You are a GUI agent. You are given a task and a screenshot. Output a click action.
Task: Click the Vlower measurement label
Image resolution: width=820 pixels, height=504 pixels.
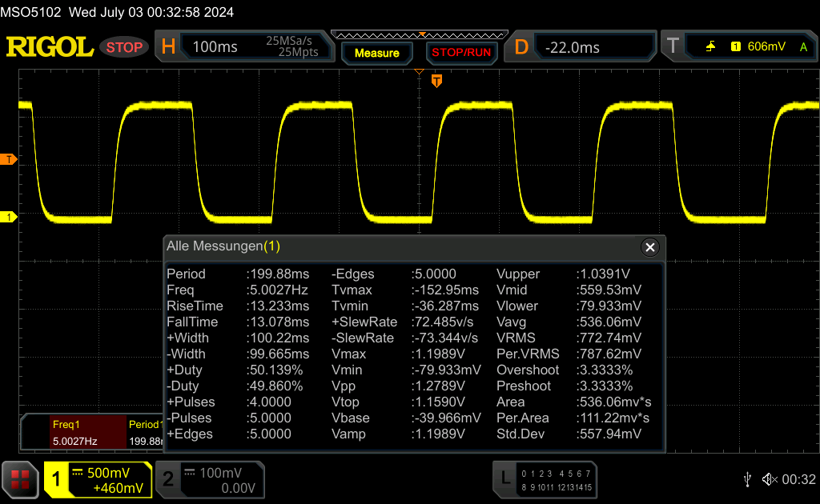tap(517, 306)
